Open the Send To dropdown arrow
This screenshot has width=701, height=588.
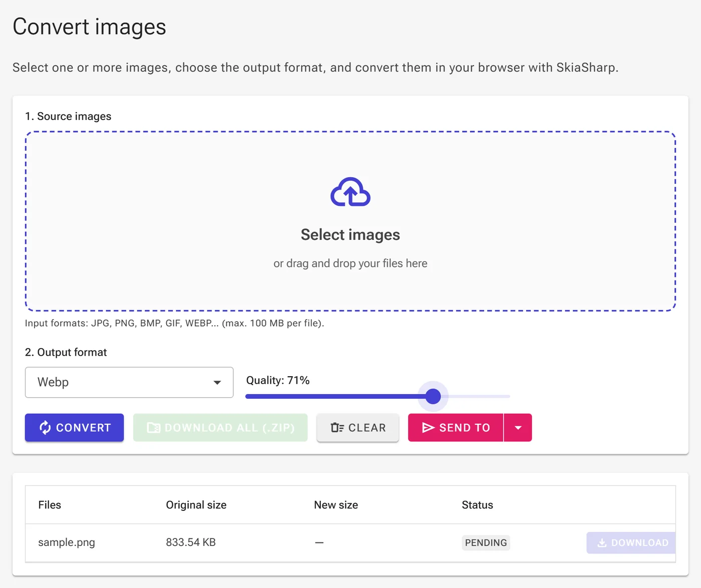(x=518, y=428)
